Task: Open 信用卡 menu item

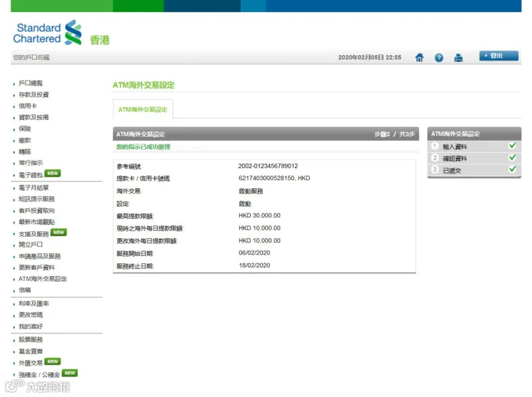Action: (27, 106)
